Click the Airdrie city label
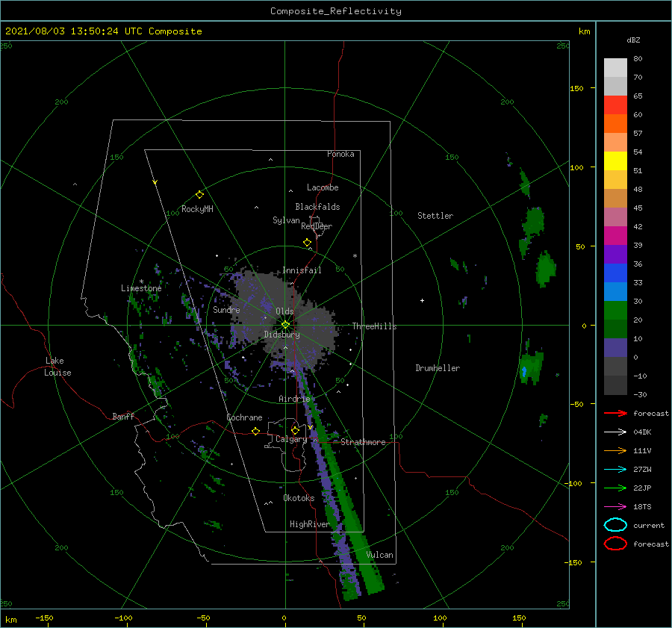 pyautogui.click(x=294, y=399)
